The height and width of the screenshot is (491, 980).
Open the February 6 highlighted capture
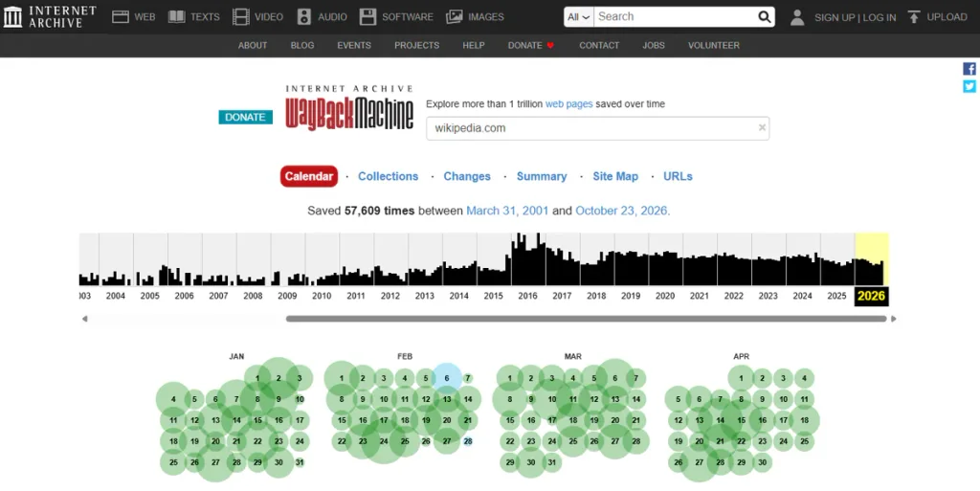tap(447, 378)
